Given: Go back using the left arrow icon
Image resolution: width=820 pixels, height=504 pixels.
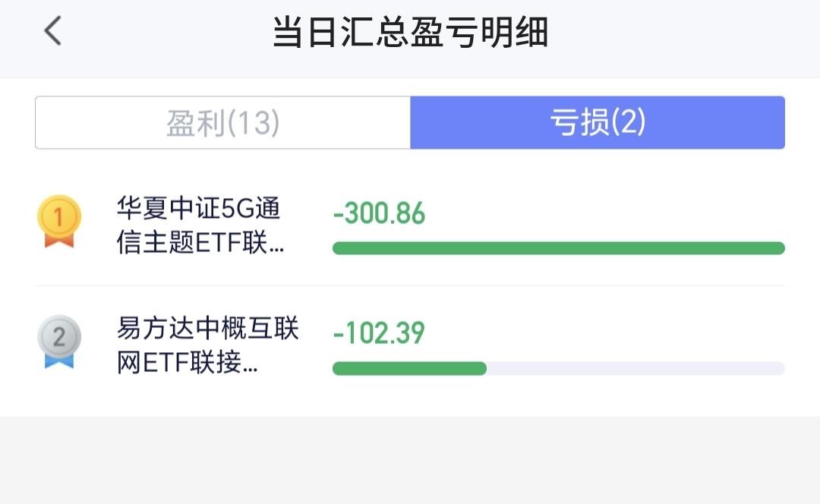Looking at the screenshot, I should point(53,31).
